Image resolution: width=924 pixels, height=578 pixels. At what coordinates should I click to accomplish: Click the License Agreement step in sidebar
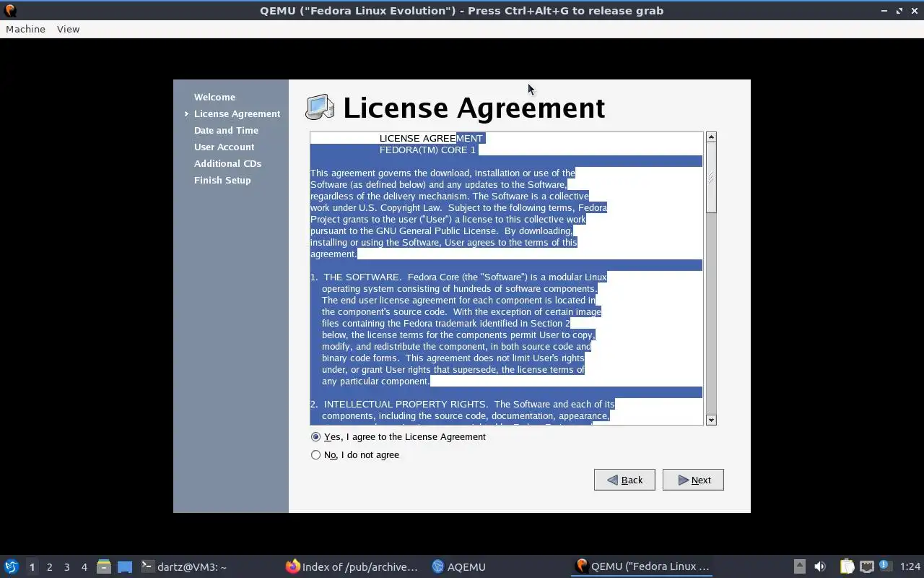(x=237, y=113)
